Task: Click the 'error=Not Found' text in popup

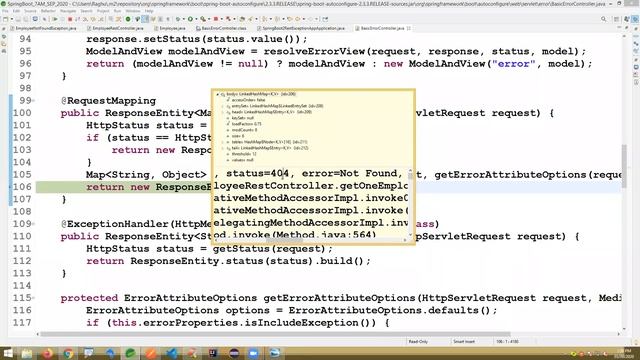Action: pos(349,173)
